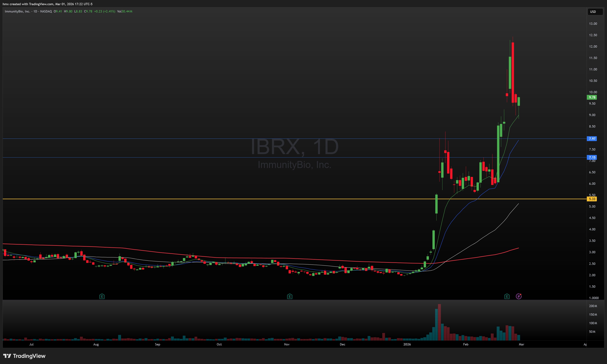Image resolution: width=607 pixels, height=364 pixels.
Task: Click the TradingView logo at bottom left
Action: point(24,356)
